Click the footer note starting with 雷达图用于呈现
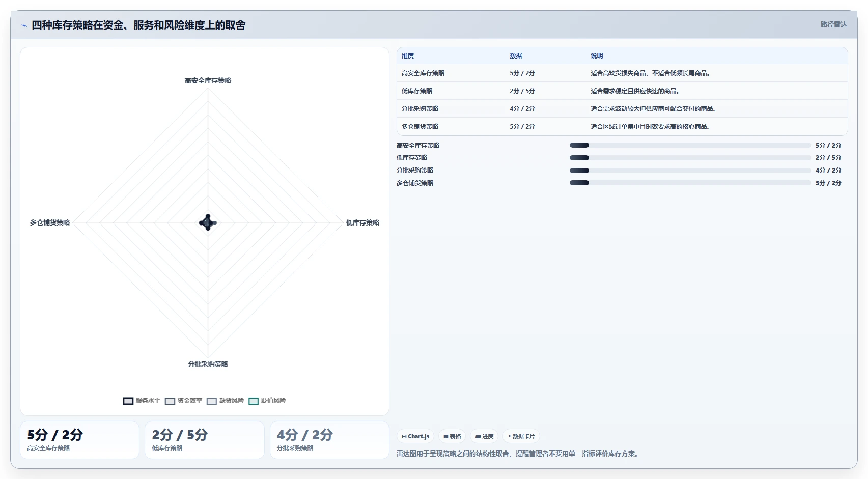The width and height of the screenshot is (868, 479). 517,454
